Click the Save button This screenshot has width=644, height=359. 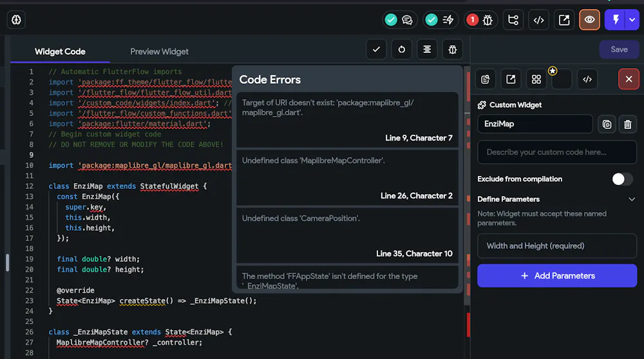(x=619, y=50)
